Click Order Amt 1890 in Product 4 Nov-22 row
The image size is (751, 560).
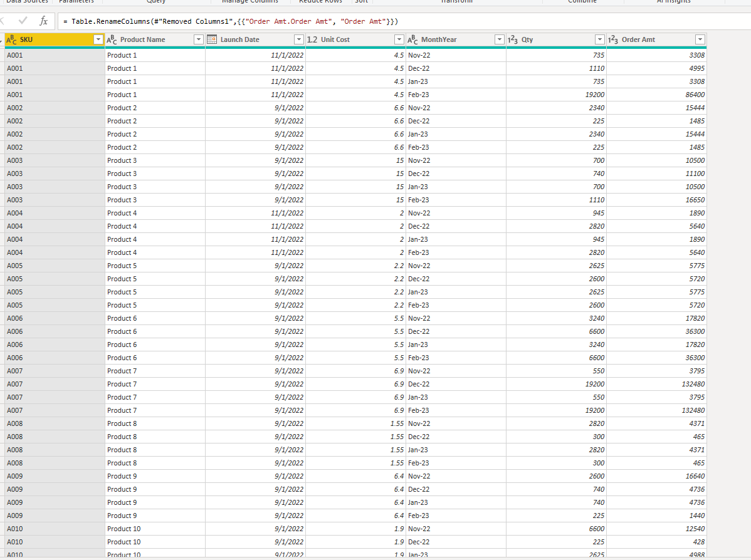pos(656,213)
